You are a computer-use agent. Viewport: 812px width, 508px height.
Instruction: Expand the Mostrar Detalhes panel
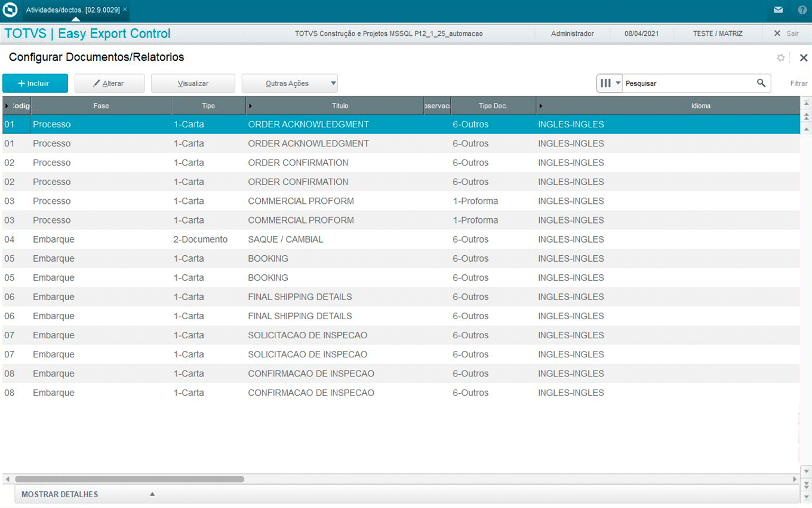tap(87, 494)
